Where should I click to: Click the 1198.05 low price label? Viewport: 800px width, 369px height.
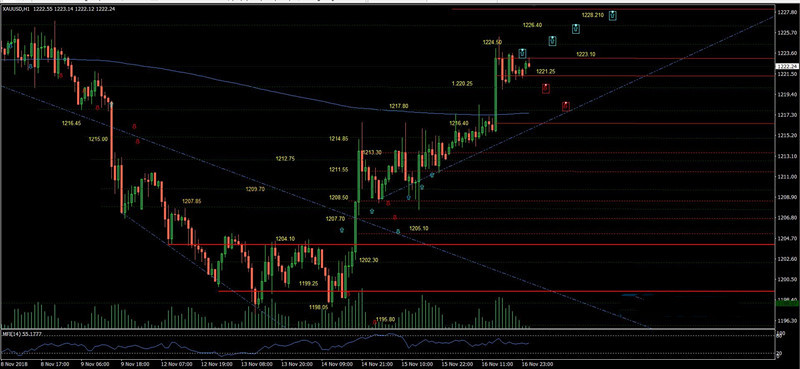point(318,307)
